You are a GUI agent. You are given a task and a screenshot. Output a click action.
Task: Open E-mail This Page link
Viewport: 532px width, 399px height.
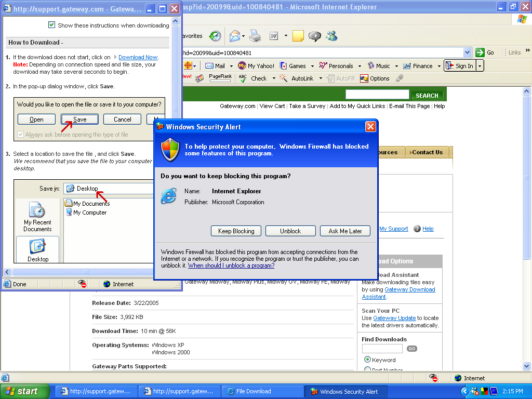point(409,106)
